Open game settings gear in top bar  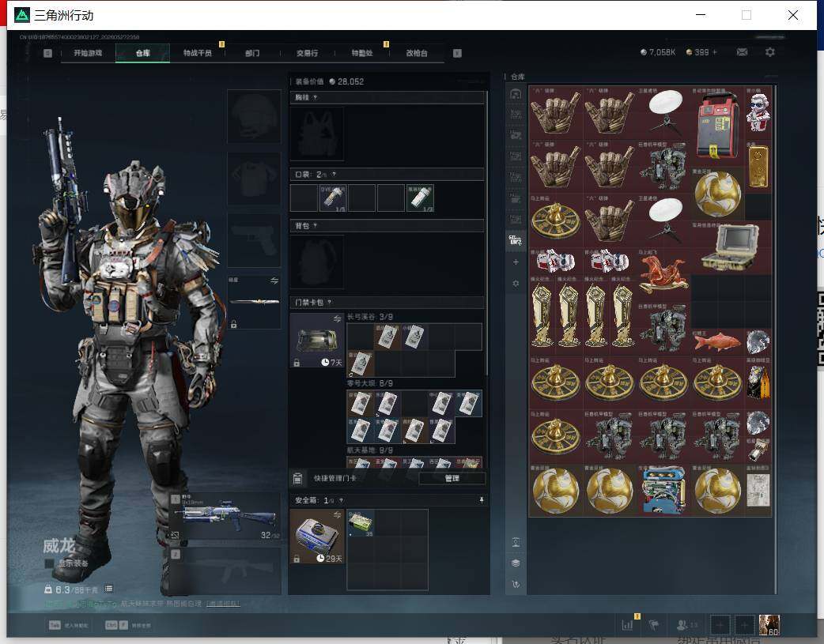(770, 52)
